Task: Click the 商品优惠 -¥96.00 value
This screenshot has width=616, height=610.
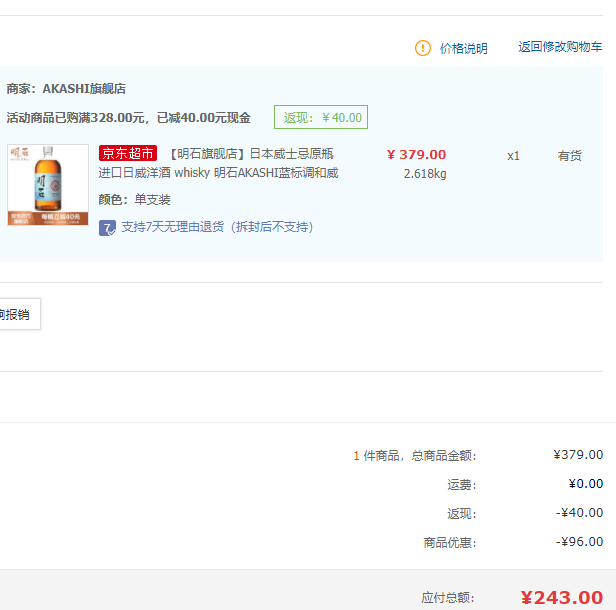Action: 579,542
